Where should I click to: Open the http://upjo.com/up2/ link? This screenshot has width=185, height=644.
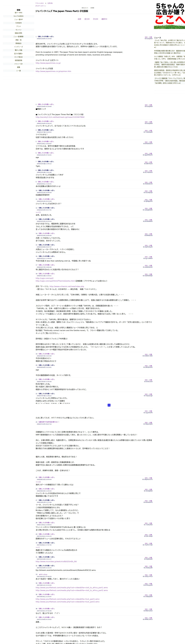coord(45,278)
